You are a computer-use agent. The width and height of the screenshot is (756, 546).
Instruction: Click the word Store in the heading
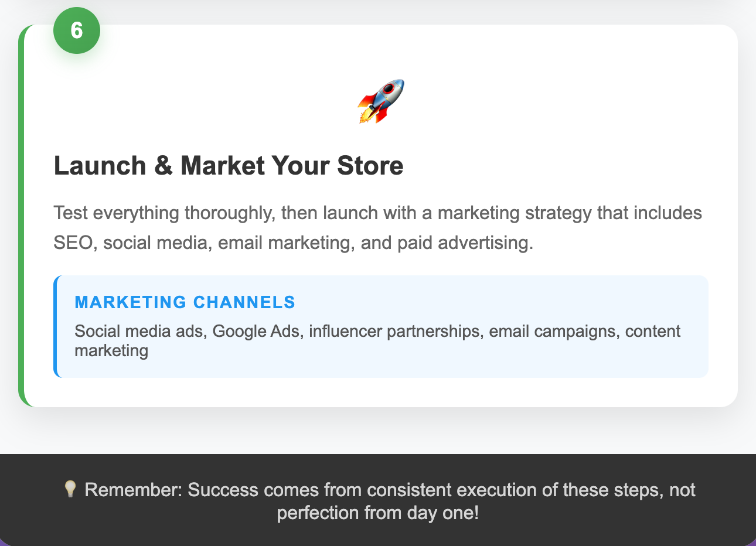(370, 166)
